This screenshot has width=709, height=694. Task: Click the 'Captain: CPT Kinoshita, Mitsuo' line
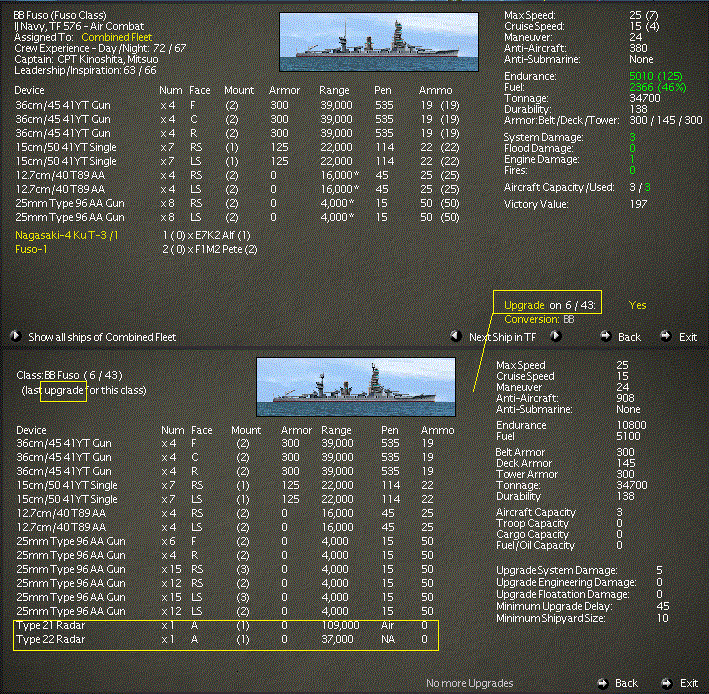[86, 59]
